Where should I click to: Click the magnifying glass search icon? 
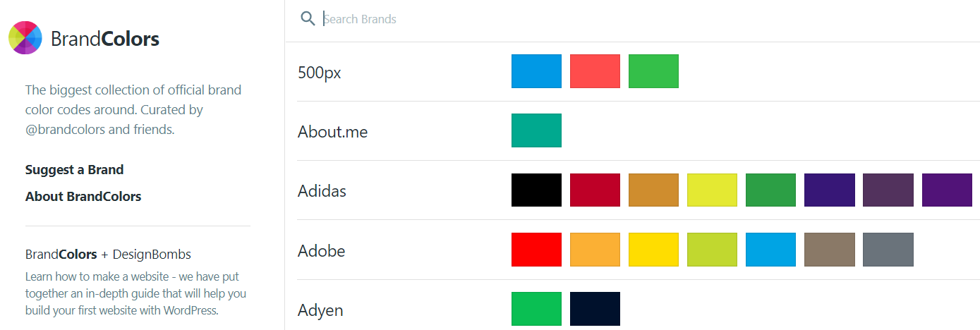(x=308, y=18)
